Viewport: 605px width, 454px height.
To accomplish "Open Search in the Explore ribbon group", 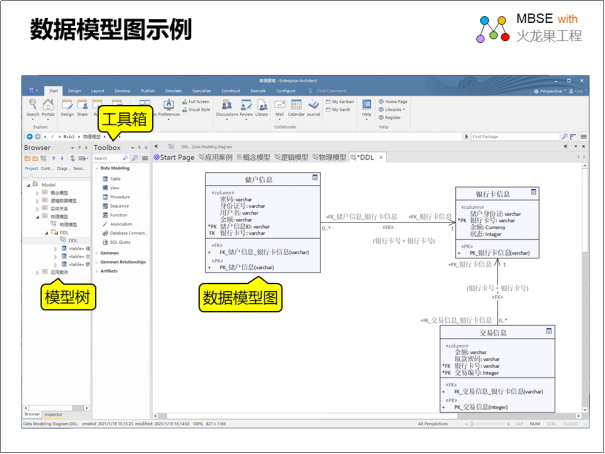I will pos(33,107).
